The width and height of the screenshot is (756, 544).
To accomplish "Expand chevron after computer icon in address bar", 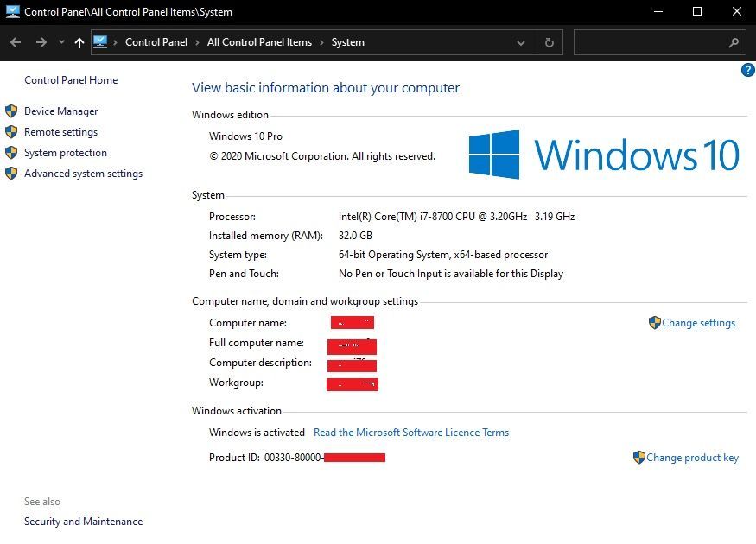I will click(x=115, y=42).
